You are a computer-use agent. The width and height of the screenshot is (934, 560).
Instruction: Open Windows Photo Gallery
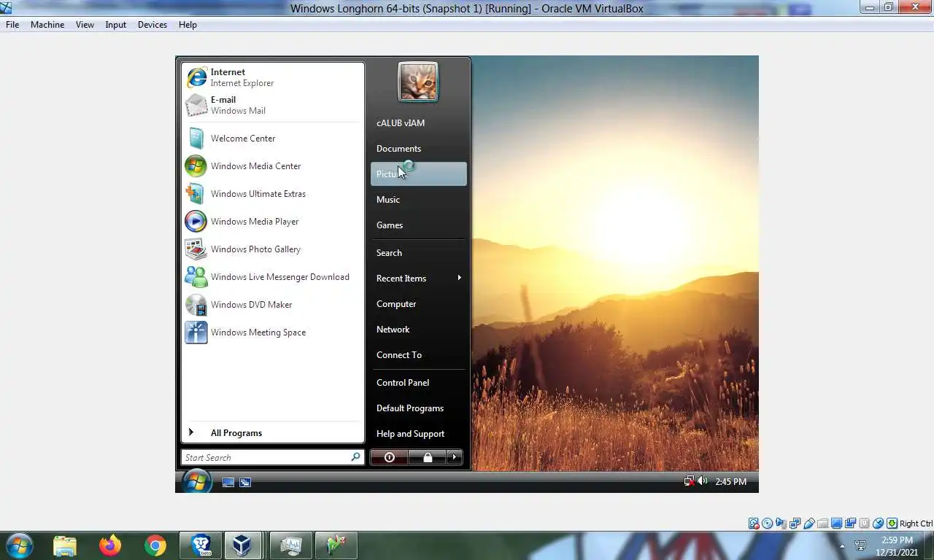272,249
